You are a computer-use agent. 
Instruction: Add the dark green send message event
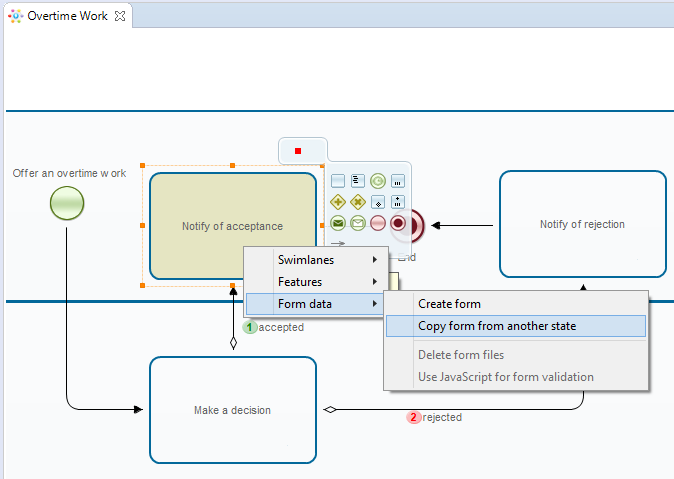pos(338,223)
